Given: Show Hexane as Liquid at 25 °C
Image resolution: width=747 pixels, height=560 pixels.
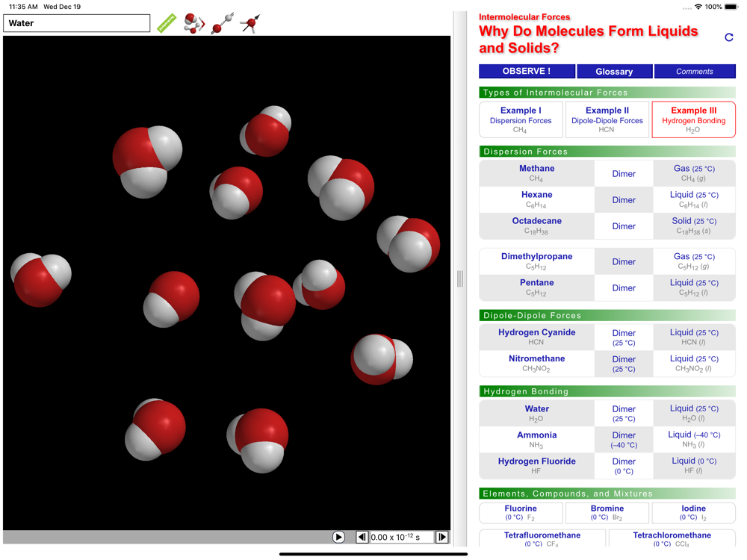Looking at the screenshot, I should 694,199.
